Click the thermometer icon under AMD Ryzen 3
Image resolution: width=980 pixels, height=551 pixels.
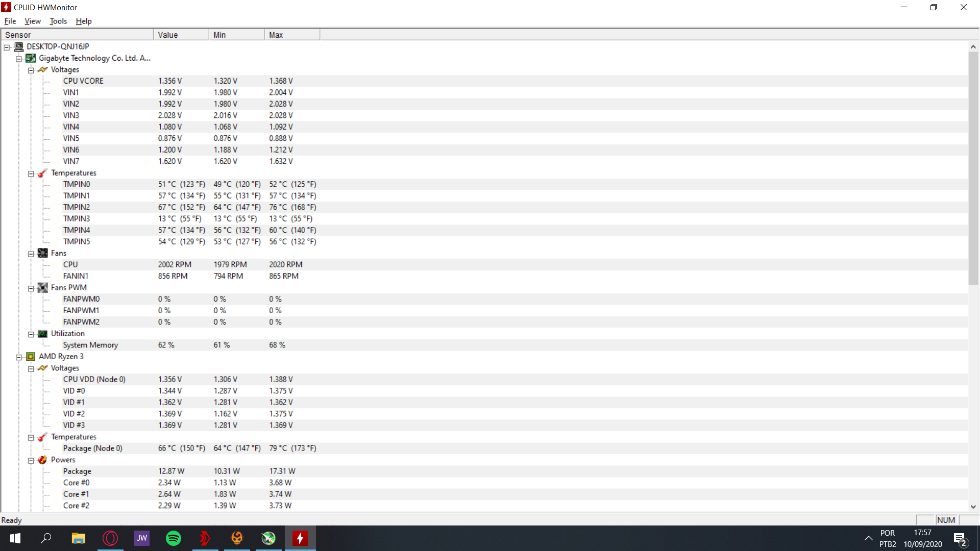click(x=43, y=437)
